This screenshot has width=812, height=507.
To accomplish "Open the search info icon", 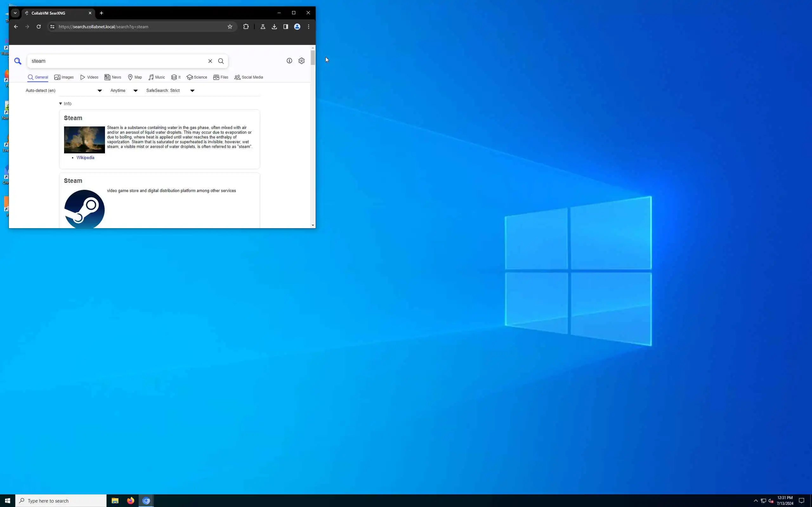I will click(x=289, y=61).
